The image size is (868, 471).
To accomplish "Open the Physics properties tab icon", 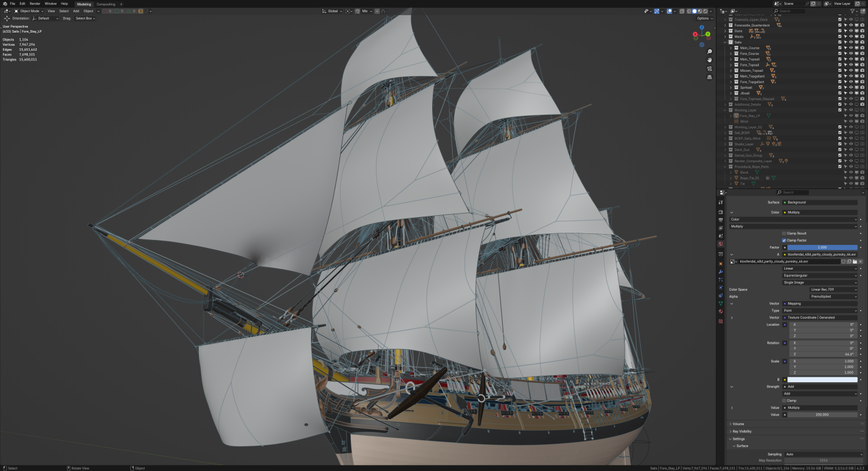I will (720, 288).
